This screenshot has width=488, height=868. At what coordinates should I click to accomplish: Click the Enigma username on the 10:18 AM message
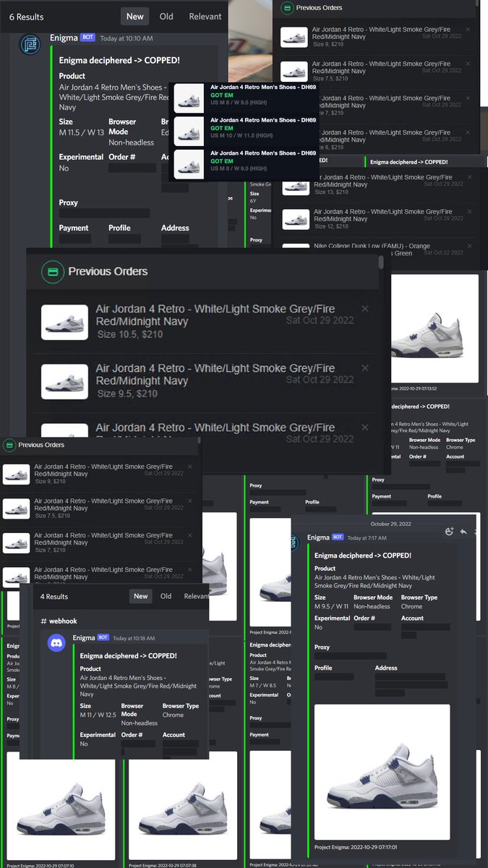[x=84, y=638]
